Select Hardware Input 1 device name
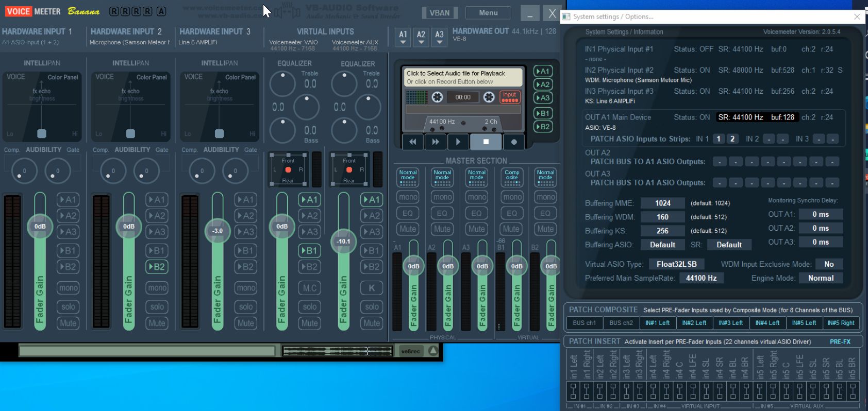Screen dimensions: 868x411 coord(30,42)
